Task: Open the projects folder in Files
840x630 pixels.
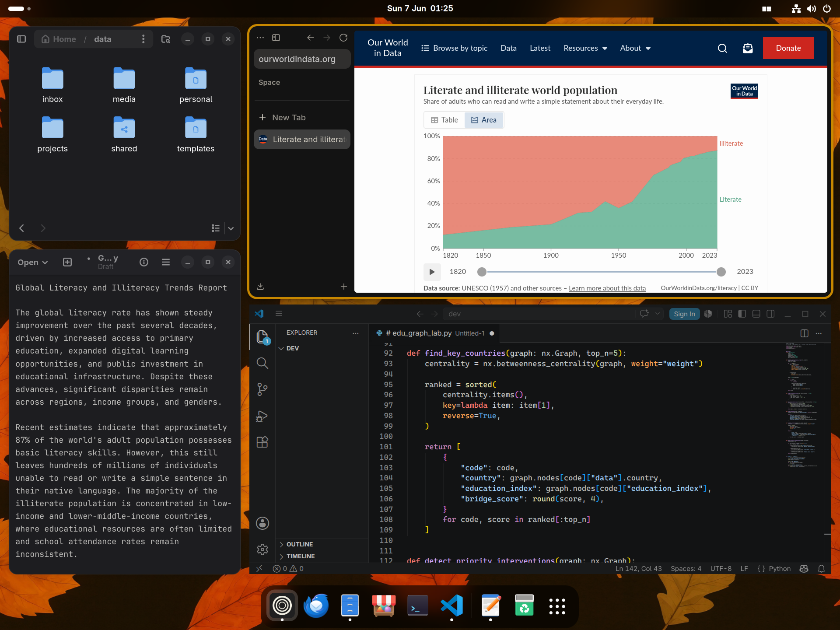Action: [x=52, y=135]
